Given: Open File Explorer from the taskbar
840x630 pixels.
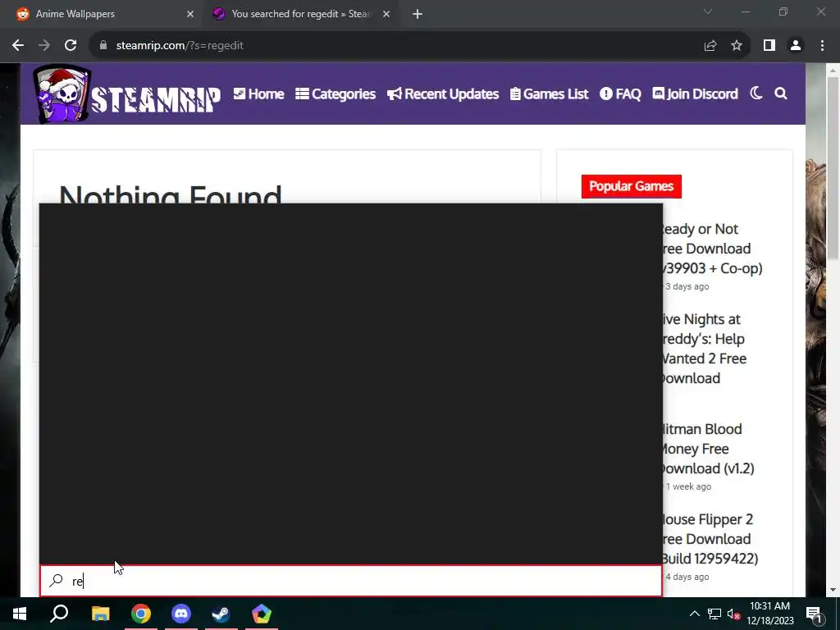Looking at the screenshot, I should click(100, 614).
